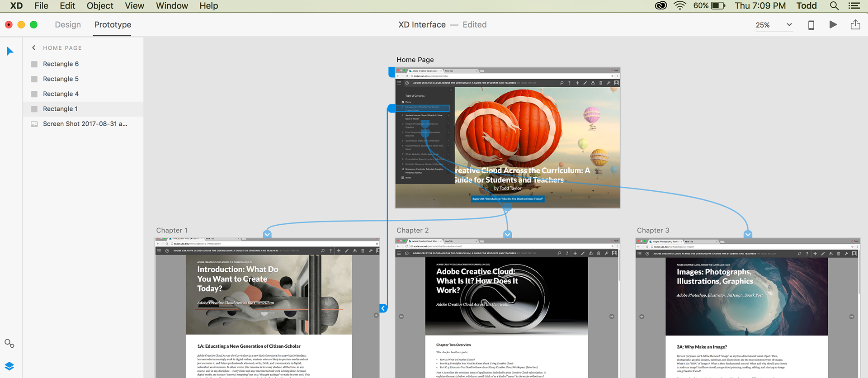The image size is (868, 378).
Task: Open the Layers panel icon
Action: (x=9, y=366)
